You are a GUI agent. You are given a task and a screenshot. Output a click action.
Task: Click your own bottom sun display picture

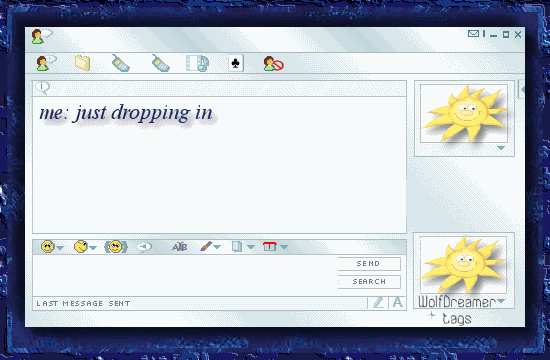point(463,265)
